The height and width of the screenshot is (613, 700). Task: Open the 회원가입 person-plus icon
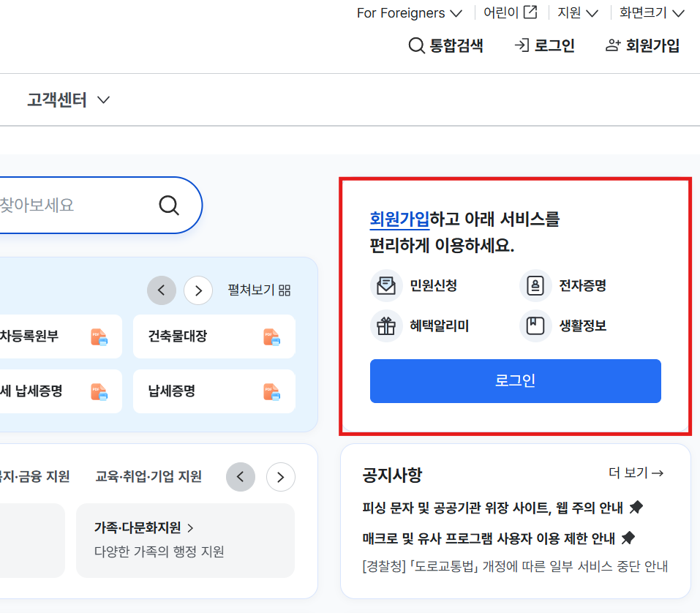[x=611, y=45]
